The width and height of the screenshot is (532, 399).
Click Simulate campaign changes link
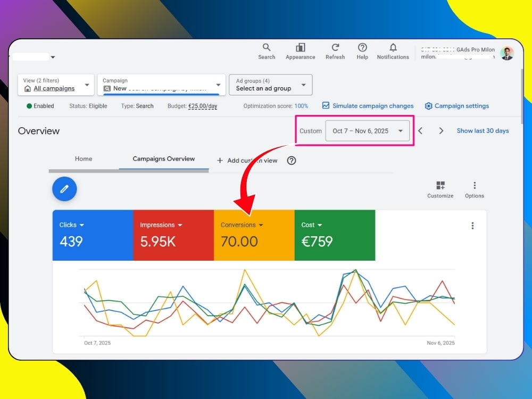(x=373, y=106)
